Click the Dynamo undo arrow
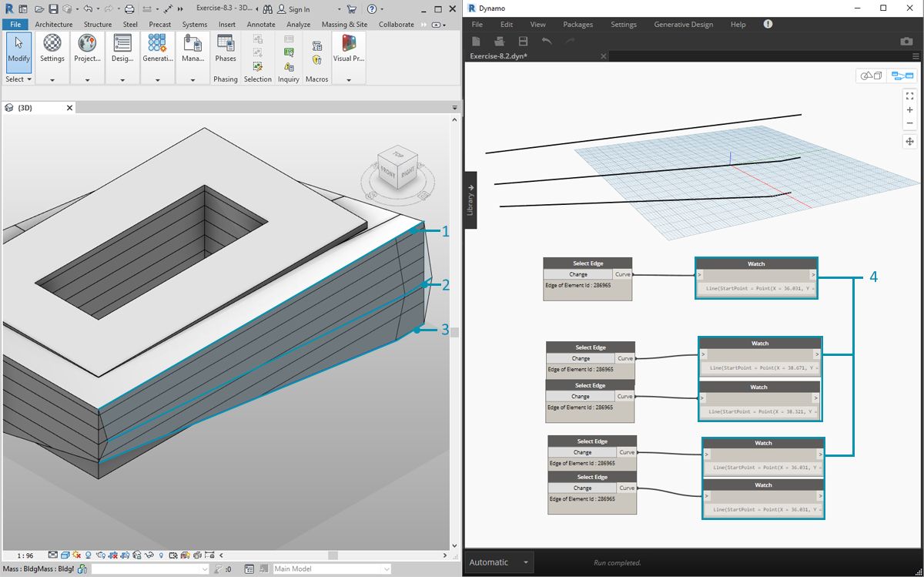 point(547,41)
